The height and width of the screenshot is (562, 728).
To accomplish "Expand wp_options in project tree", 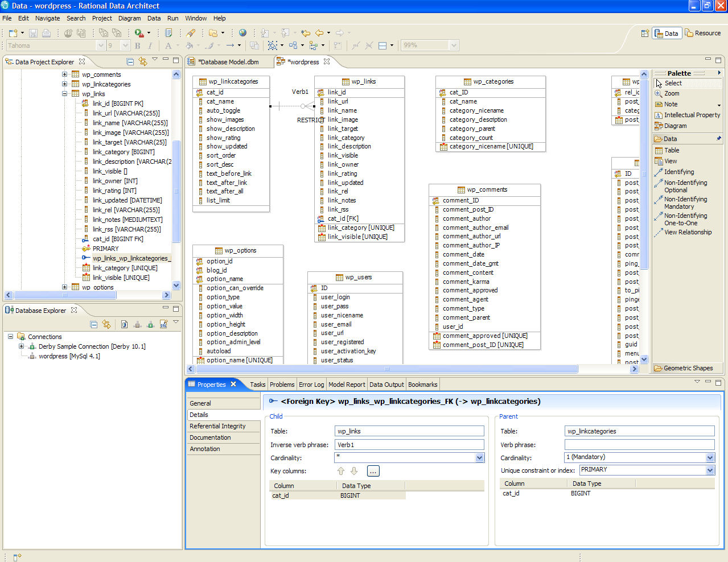I will (64, 287).
